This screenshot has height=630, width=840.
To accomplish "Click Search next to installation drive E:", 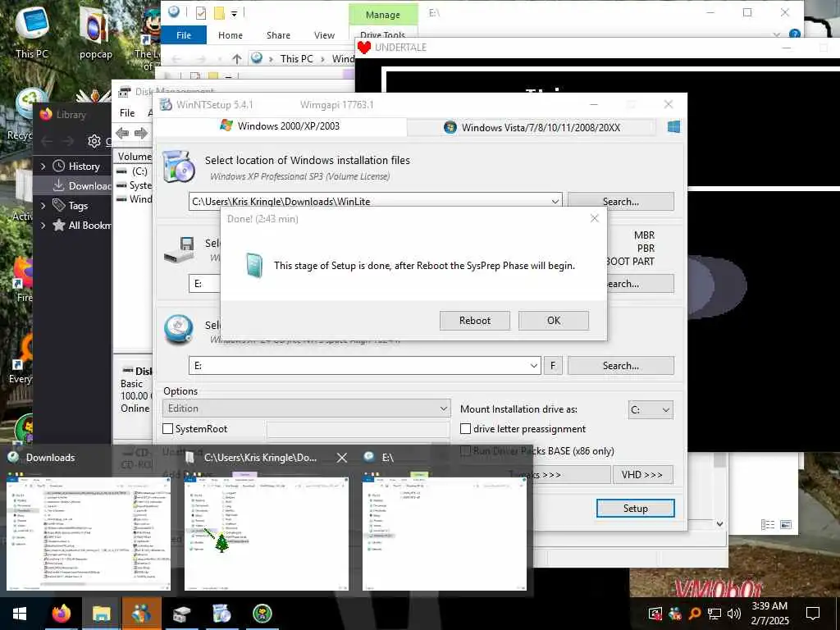I will [x=621, y=366].
